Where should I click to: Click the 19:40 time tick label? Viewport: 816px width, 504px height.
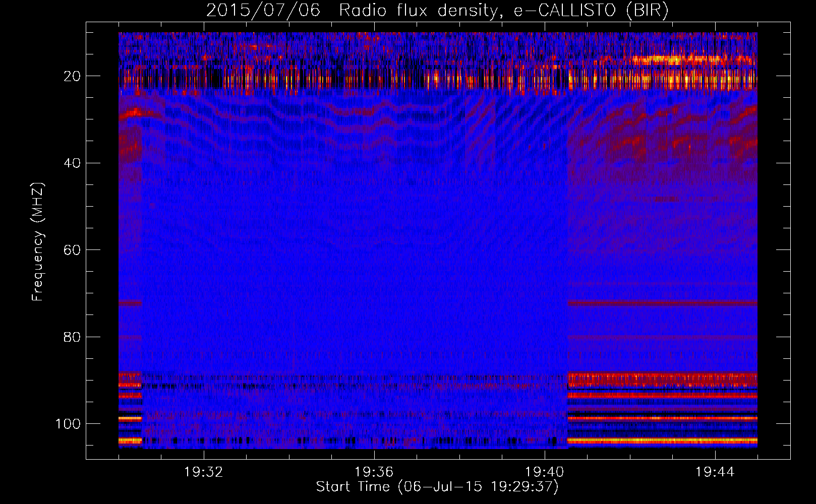pos(544,472)
